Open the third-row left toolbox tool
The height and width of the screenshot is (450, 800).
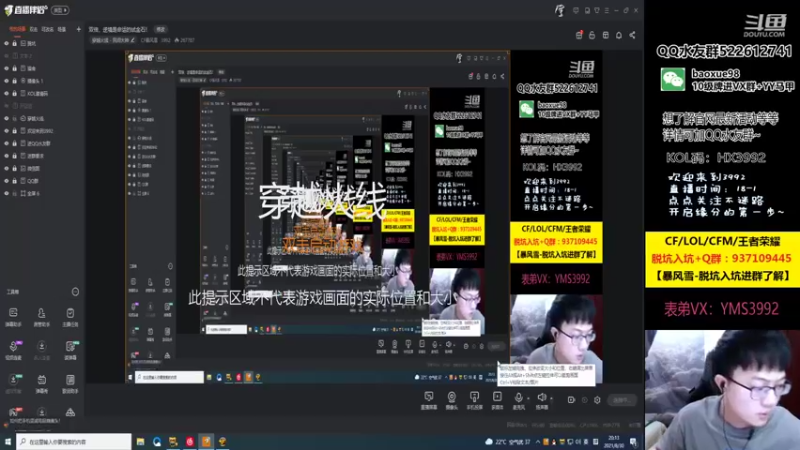point(13,384)
